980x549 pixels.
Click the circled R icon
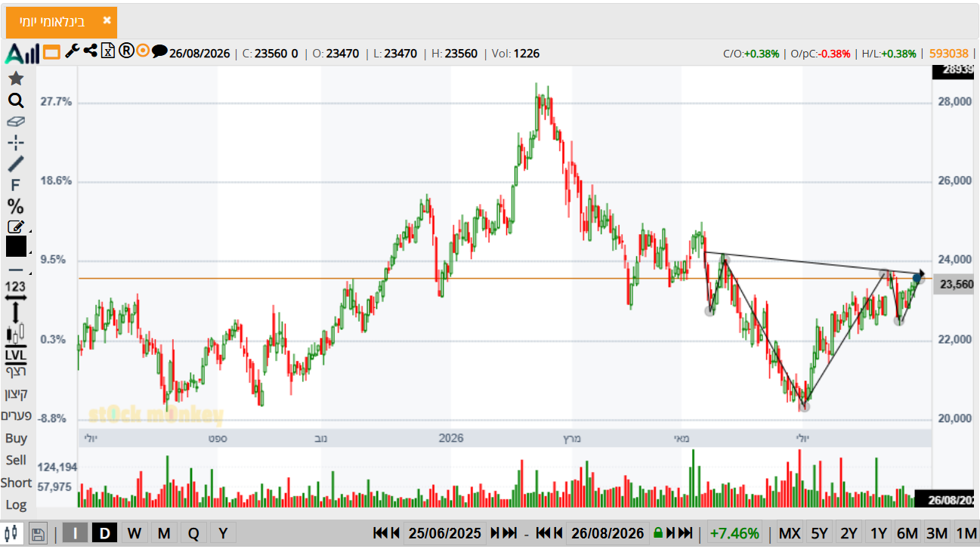pyautogui.click(x=126, y=51)
